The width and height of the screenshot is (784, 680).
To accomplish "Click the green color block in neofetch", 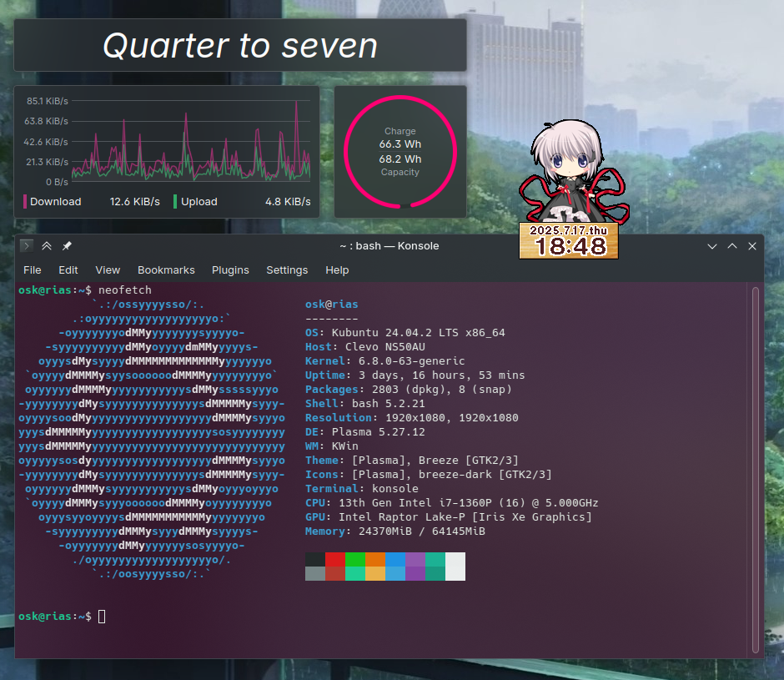I will click(355, 559).
